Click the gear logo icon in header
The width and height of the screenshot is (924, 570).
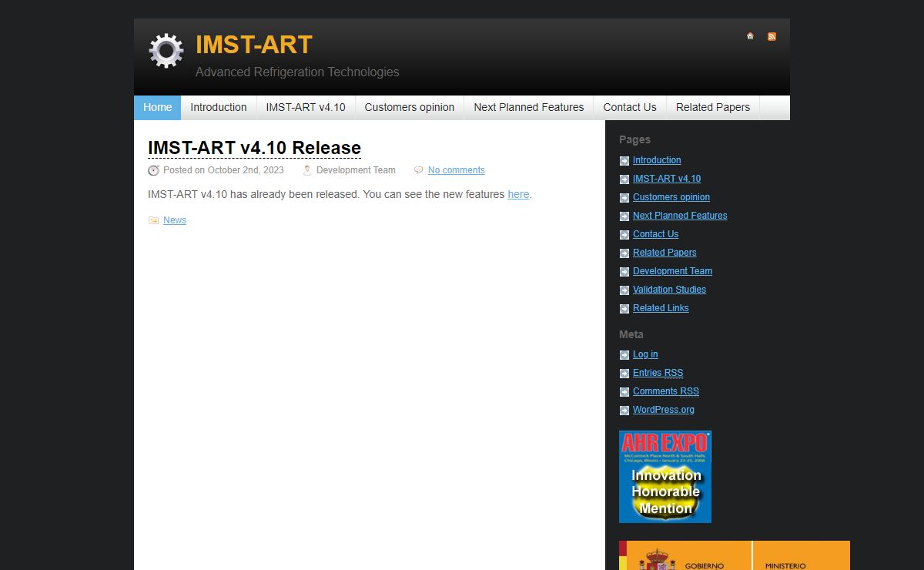pyautogui.click(x=166, y=51)
